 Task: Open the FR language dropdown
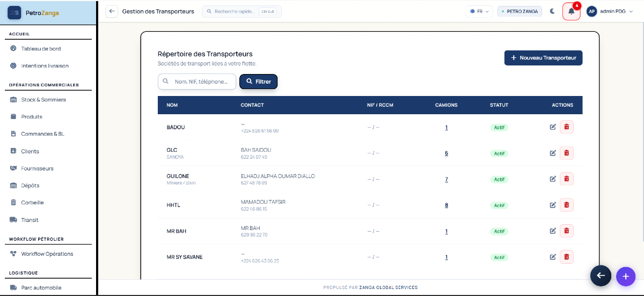click(479, 11)
